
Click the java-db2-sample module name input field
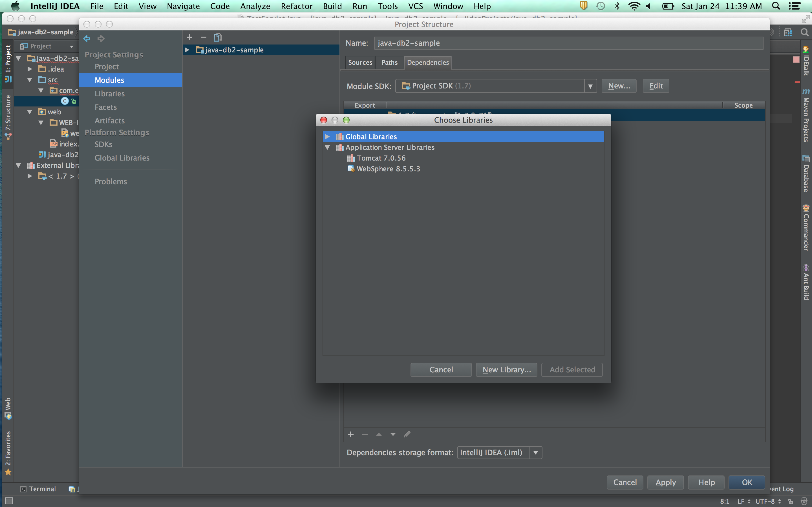(566, 42)
